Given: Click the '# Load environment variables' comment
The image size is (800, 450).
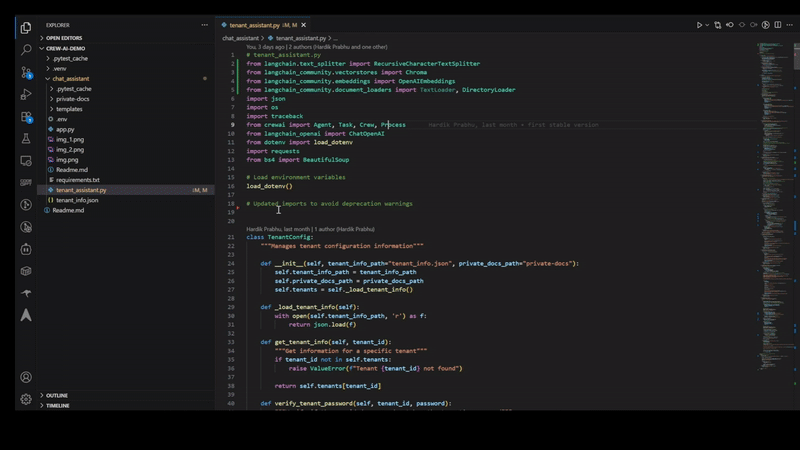Looking at the screenshot, I should click(x=296, y=178).
